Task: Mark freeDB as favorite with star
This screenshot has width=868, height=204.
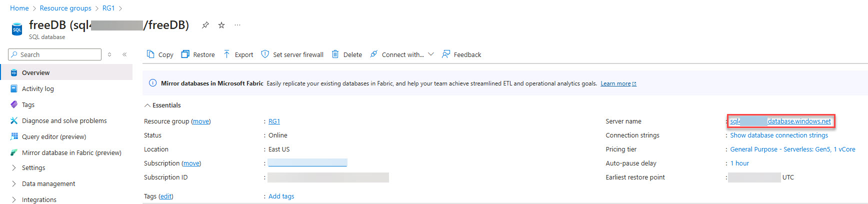Action: pos(221,25)
